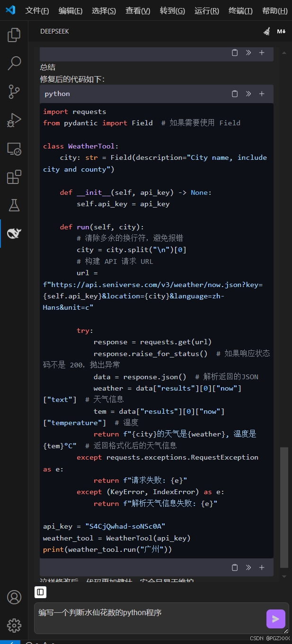Image resolution: width=292 pixels, height=644 pixels.
Task: Open the 帮助(H) menu
Action: (274, 11)
